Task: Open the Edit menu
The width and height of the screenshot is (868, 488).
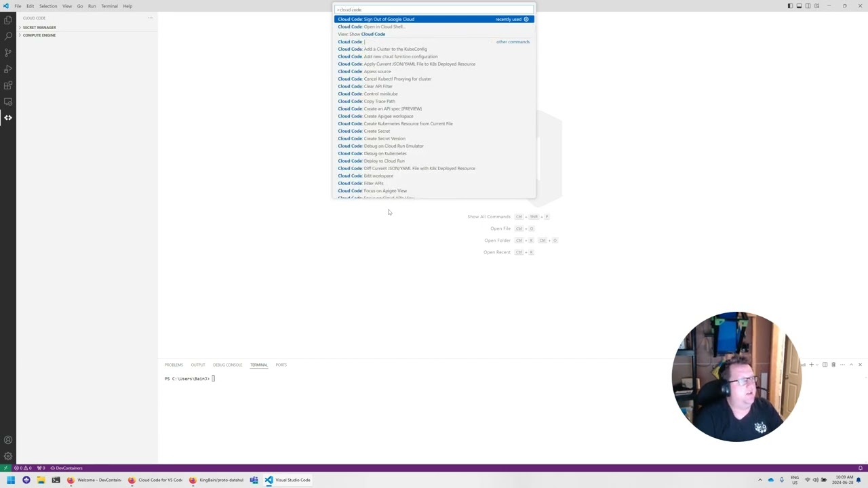Action: click(x=30, y=6)
